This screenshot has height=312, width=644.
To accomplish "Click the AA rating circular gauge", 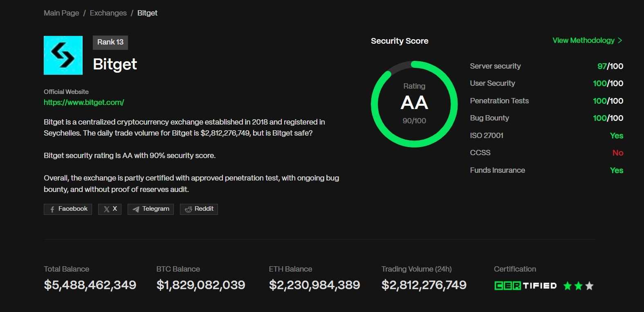I will pyautogui.click(x=414, y=104).
